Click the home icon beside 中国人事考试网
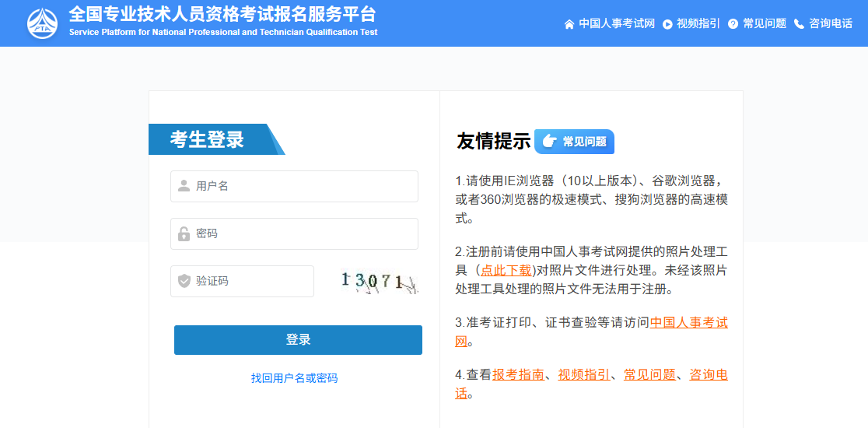868x428 pixels. pos(569,24)
